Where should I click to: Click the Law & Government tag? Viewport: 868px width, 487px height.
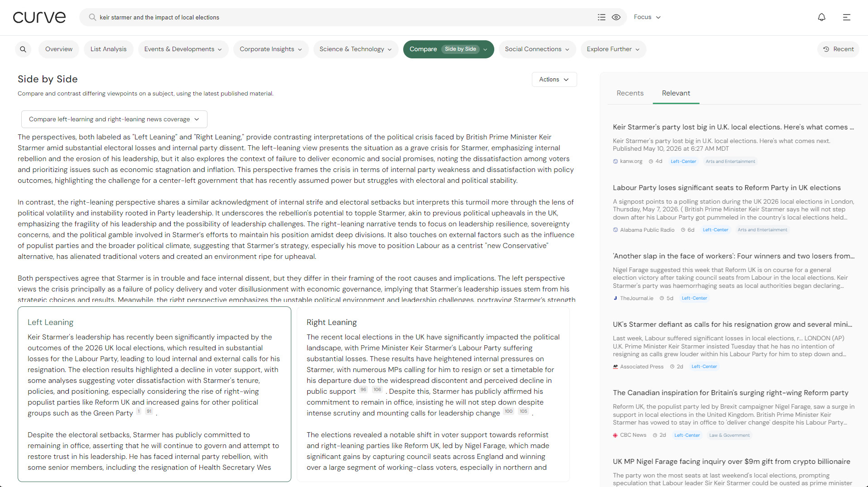point(729,435)
